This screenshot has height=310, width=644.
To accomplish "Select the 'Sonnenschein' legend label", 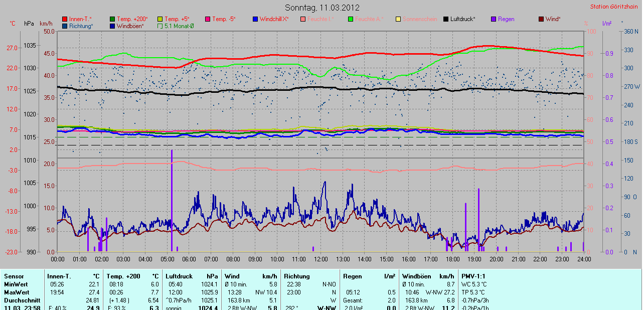I will (x=419, y=19).
